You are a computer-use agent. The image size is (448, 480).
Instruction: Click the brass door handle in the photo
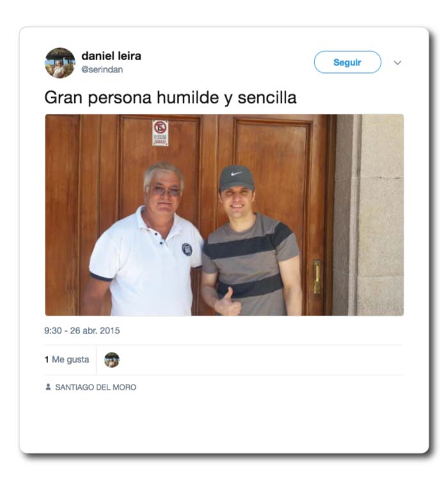click(x=317, y=277)
